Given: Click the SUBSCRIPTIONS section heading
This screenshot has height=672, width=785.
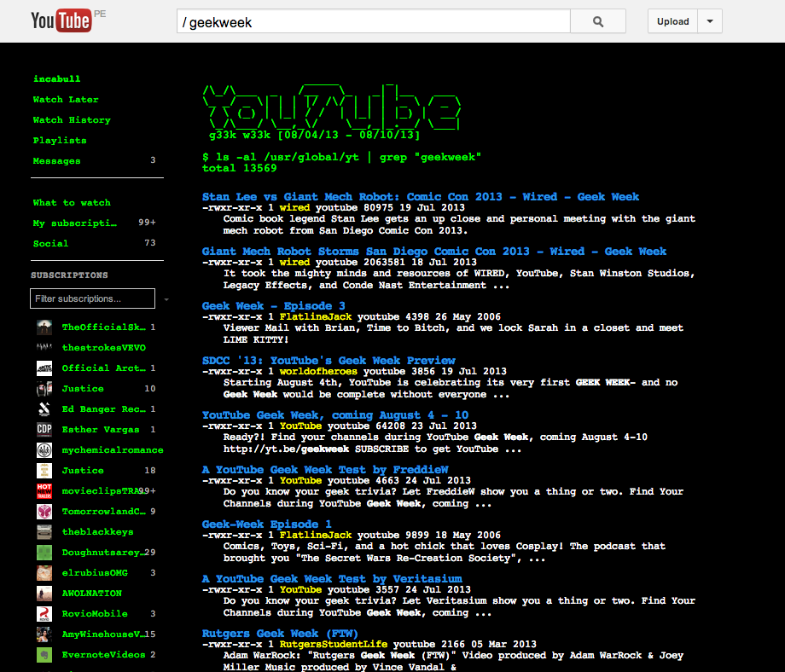Looking at the screenshot, I should [x=69, y=275].
